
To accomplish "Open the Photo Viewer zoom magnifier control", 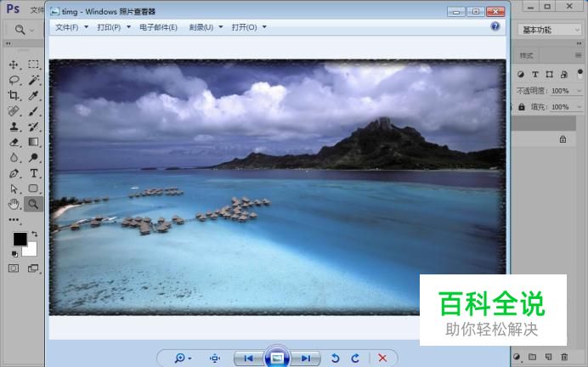I will 183,358.
